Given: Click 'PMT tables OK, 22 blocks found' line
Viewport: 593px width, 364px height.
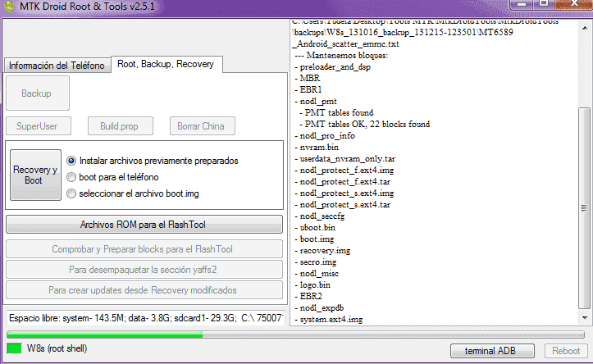Looking at the screenshot, I should (367, 124).
